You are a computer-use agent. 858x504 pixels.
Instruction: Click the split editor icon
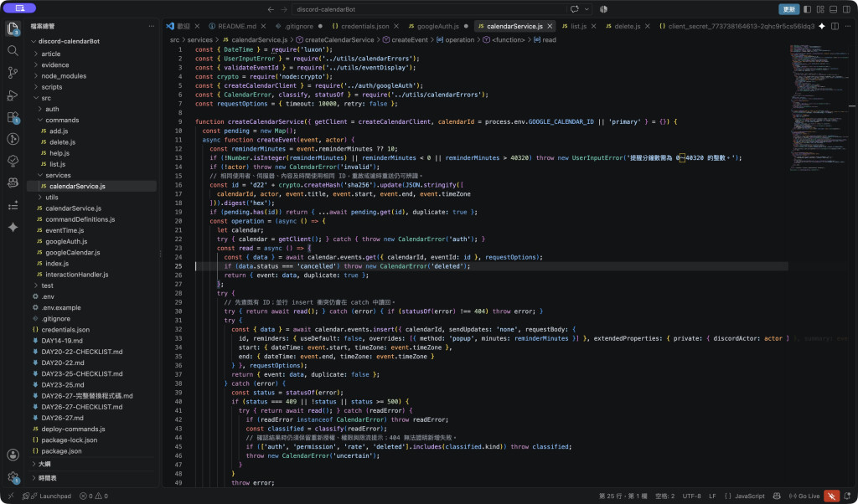tap(835, 26)
